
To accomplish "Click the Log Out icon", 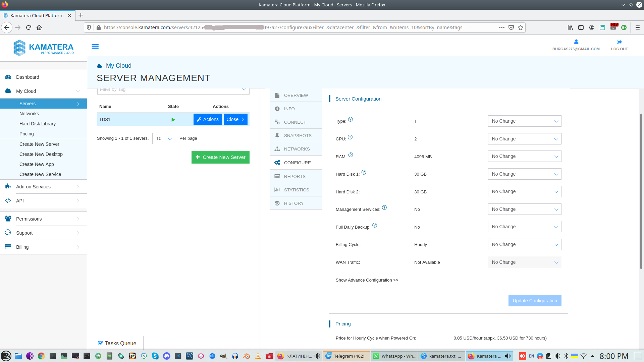I will pyautogui.click(x=619, y=42).
